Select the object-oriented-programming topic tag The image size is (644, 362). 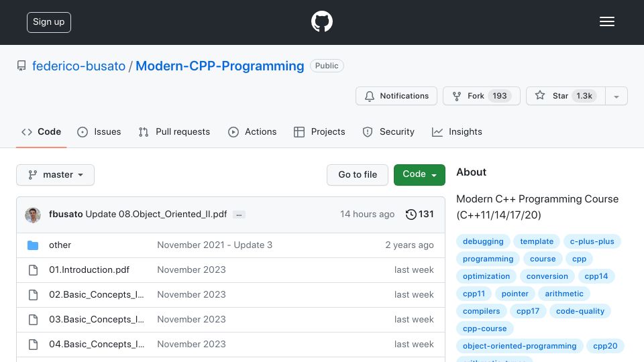tap(519, 346)
